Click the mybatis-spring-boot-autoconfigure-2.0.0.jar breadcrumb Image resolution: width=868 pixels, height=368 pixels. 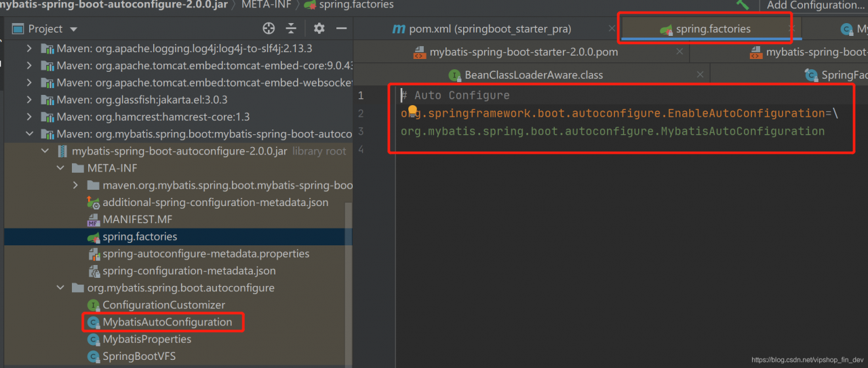(115, 5)
